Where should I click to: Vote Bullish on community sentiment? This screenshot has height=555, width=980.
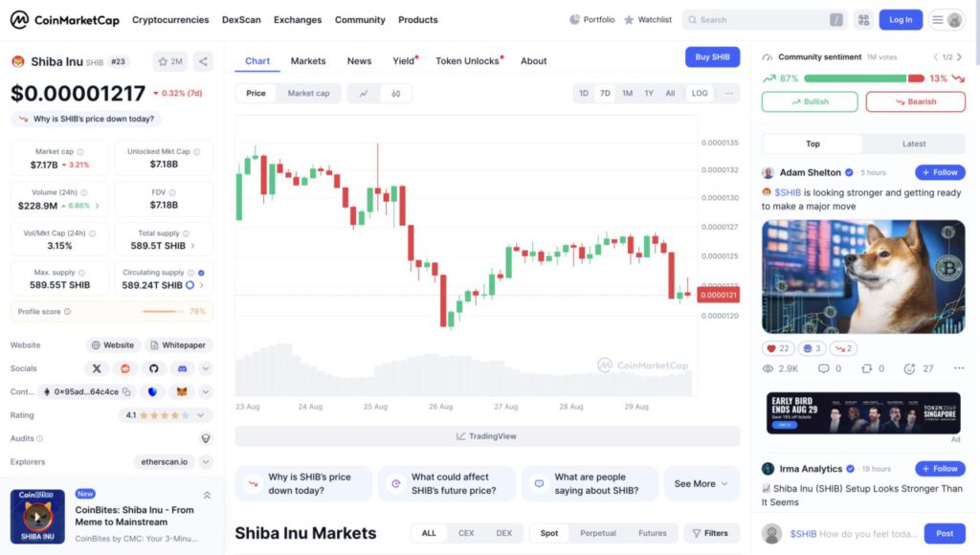pos(810,101)
